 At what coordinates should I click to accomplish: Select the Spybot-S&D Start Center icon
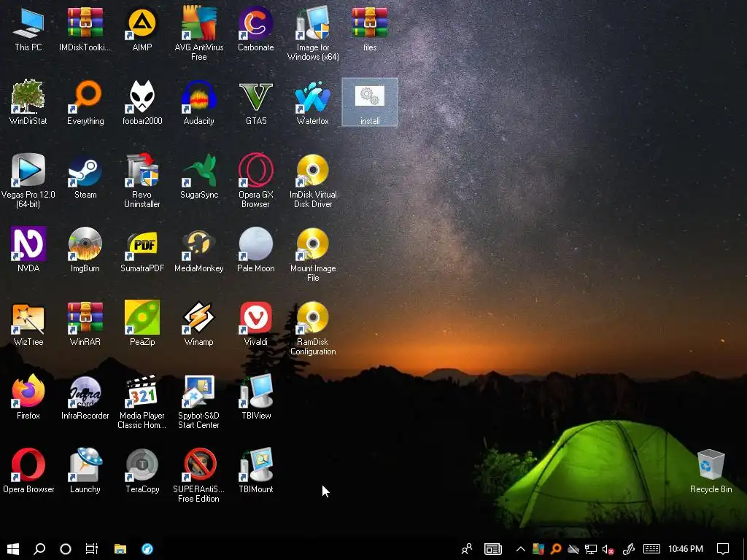tap(199, 391)
